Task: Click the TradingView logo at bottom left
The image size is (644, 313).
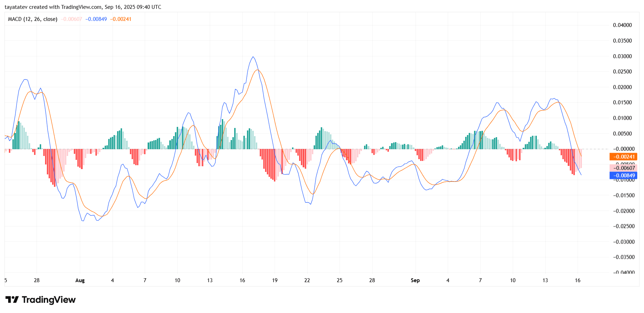Action: click(40, 300)
